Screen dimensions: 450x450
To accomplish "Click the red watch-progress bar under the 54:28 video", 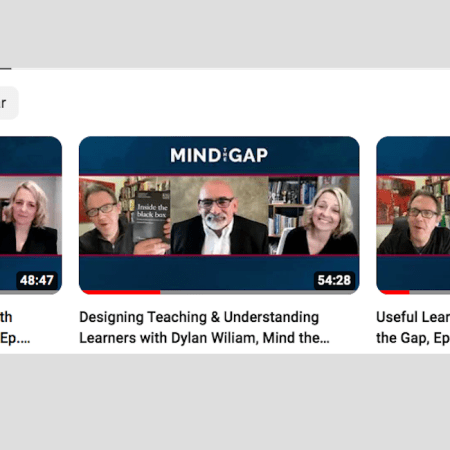I will coord(121,292).
